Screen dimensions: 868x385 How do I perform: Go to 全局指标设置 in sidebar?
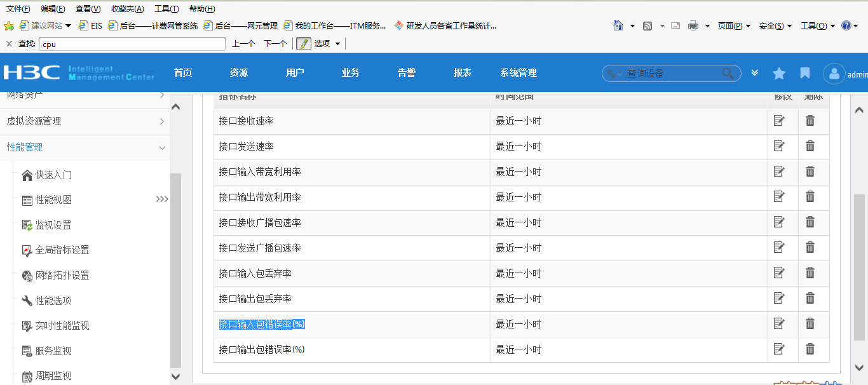[62, 250]
